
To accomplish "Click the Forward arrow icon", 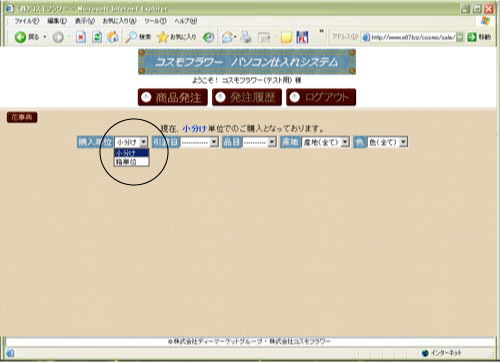I will (58, 37).
